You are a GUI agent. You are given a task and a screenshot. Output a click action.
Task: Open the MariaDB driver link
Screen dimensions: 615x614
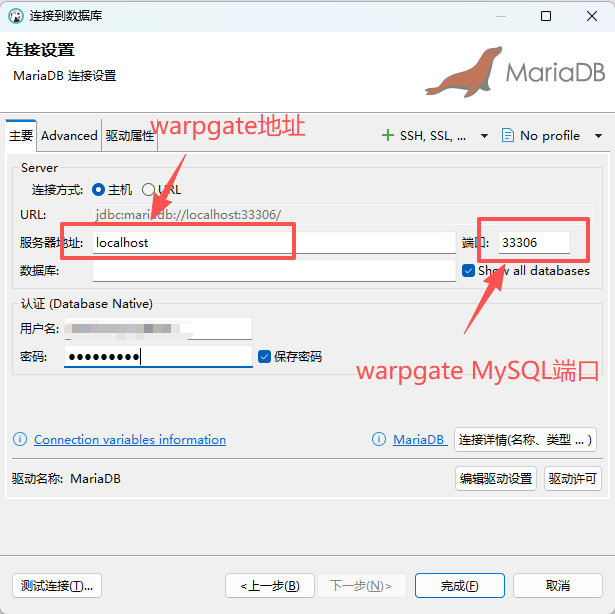419,439
